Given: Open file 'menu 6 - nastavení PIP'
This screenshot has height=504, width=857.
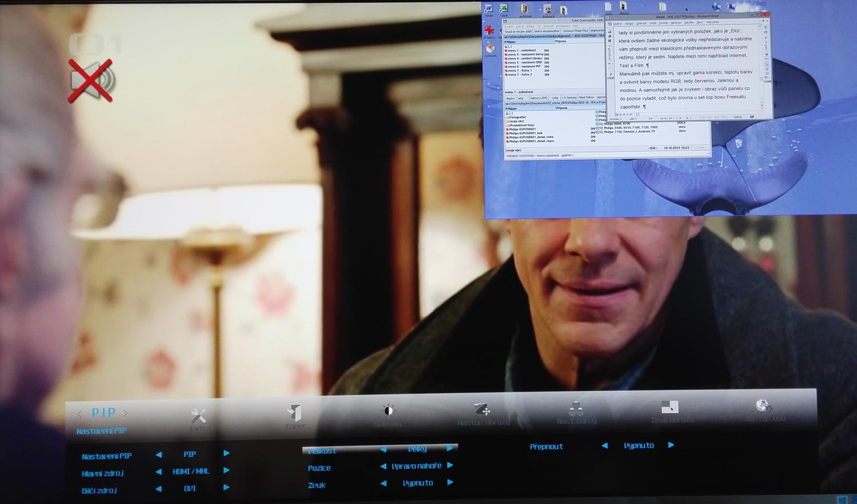Looking at the screenshot, I should pyautogui.click(x=524, y=66).
